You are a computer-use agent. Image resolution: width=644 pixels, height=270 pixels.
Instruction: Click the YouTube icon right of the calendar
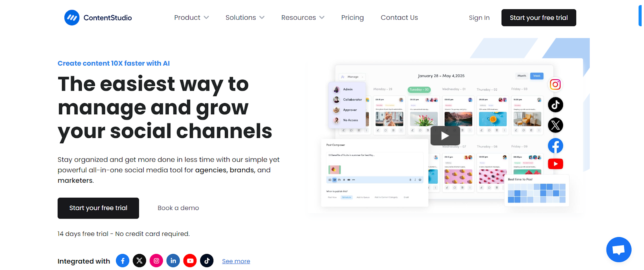coord(555,164)
